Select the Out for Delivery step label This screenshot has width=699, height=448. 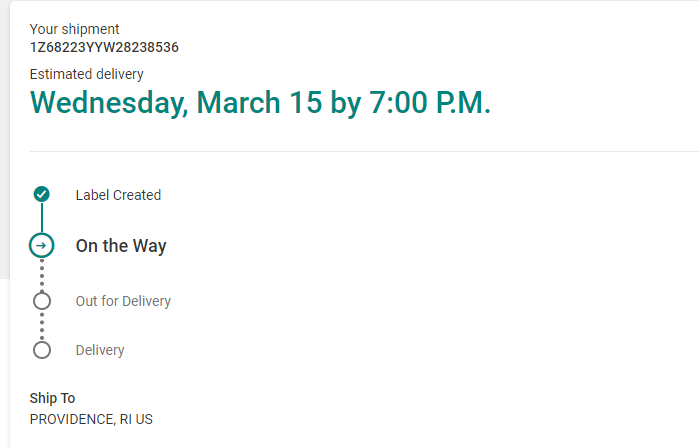click(123, 301)
